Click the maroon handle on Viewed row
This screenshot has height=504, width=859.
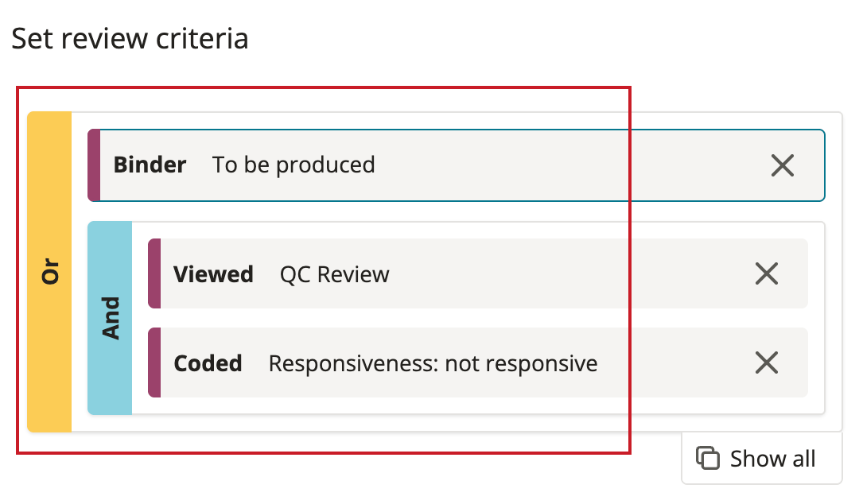pyautogui.click(x=154, y=273)
